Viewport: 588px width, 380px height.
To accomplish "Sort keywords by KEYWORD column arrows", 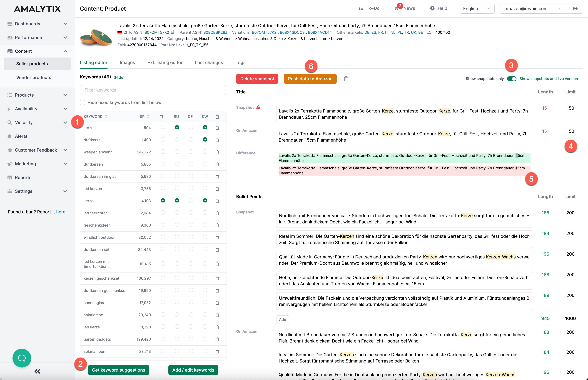I will 106,116.
